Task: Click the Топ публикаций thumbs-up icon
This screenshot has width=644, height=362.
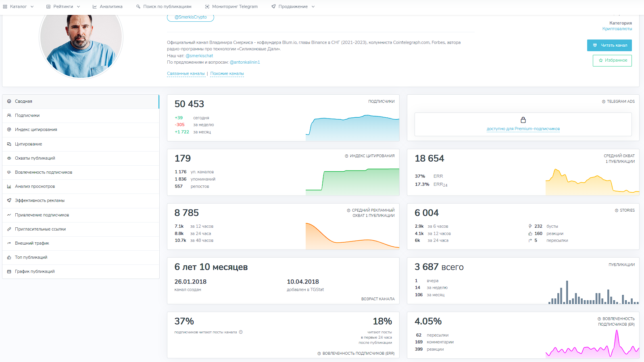Action: coord(9,257)
